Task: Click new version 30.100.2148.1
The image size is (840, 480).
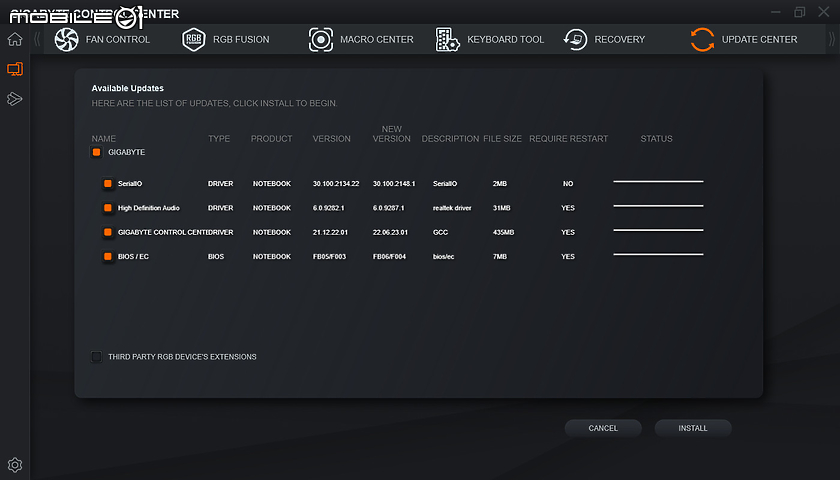Action: click(x=394, y=183)
